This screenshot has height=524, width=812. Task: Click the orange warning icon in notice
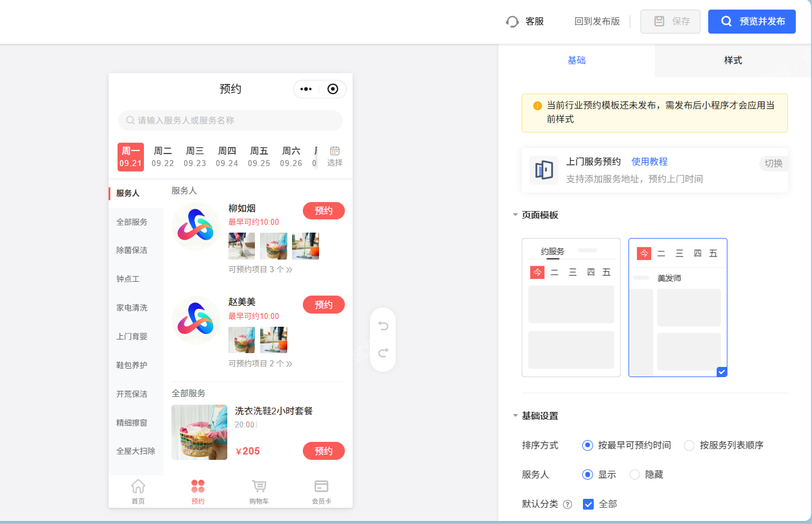click(x=537, y=106)
